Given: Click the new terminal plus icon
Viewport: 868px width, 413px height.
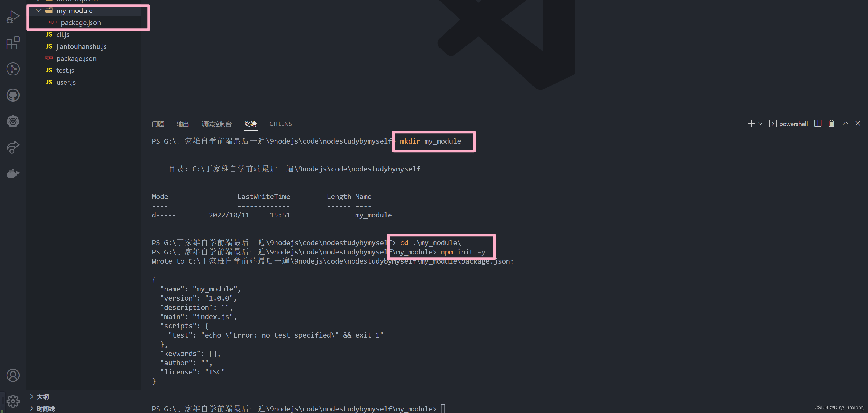Looking at the screenshot, I should [751, 124].
